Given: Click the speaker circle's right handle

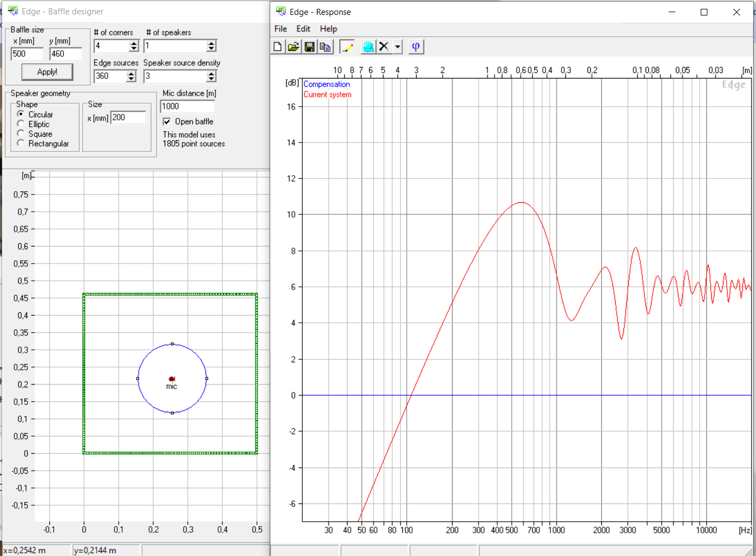Looking at the screenshot, I should tap(207, 379).
